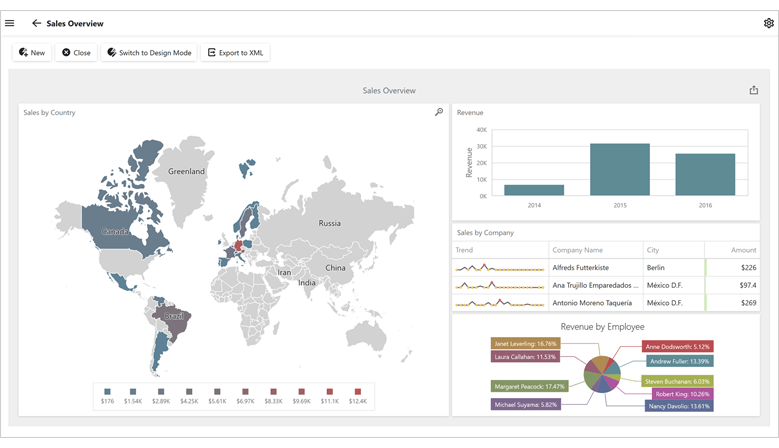Image resolution: width=779 pixels, height=448 pixels.
Task: Click the New dashboard button
Action: coord(31,52)
